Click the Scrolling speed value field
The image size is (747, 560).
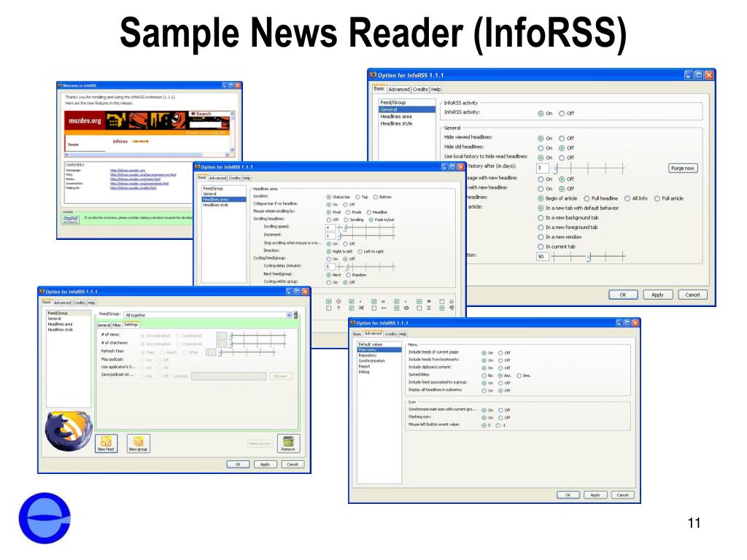(330, 227)
